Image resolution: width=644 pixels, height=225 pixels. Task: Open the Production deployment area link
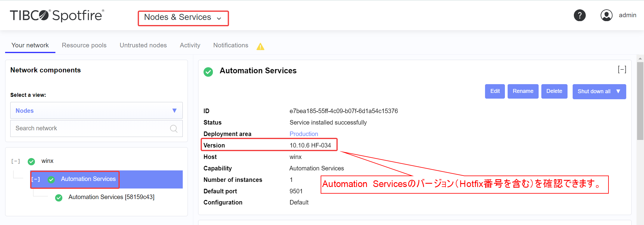(x=304, y=134)
